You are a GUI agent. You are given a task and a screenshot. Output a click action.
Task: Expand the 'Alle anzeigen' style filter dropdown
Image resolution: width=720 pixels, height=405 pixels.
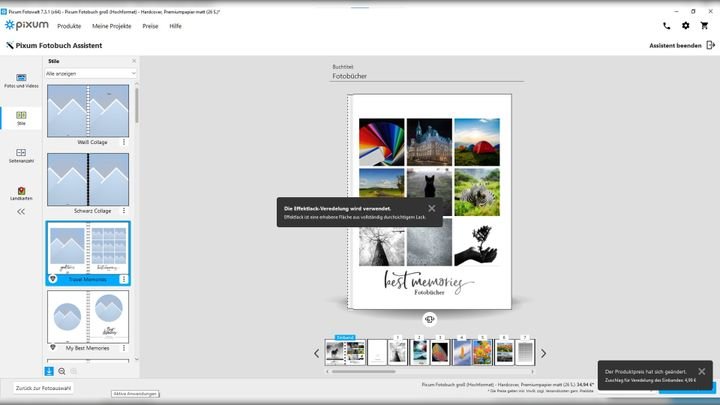pos(91,73)
